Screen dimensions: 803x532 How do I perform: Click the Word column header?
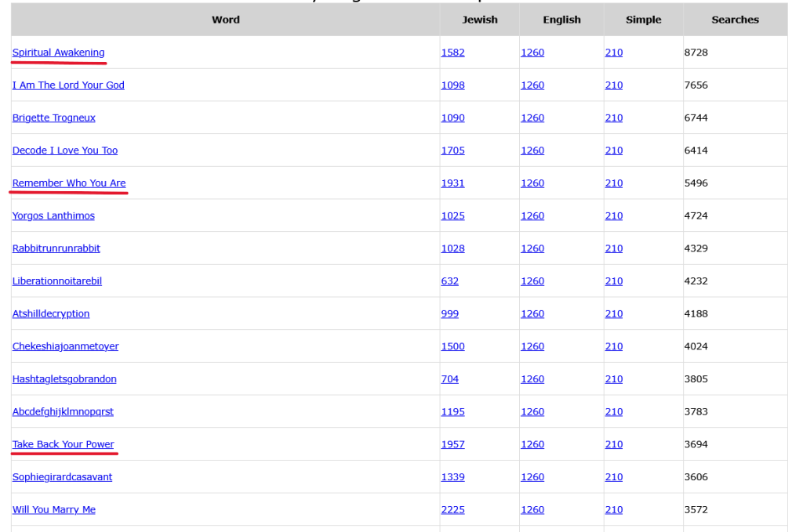pyautogui.click(x=225, y=20)
